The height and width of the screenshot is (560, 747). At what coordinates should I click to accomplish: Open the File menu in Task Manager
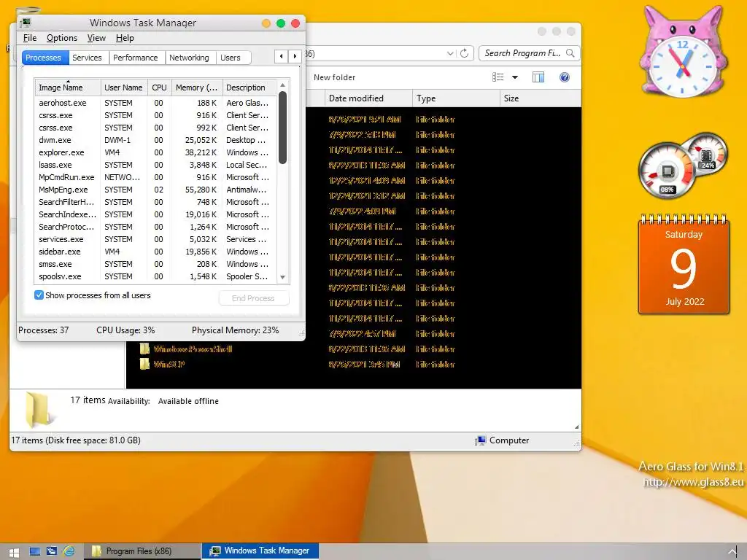coord(29,38)
